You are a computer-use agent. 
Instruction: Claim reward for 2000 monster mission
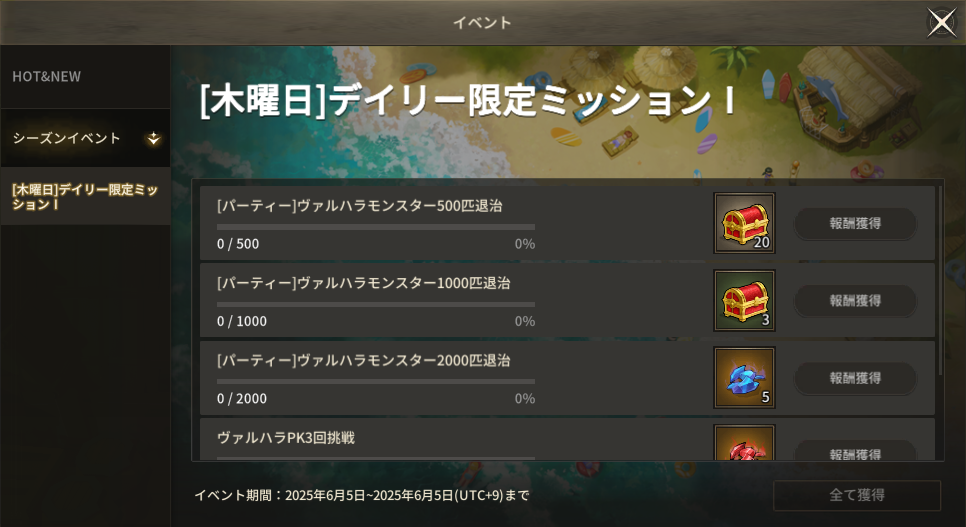(855, 378)
